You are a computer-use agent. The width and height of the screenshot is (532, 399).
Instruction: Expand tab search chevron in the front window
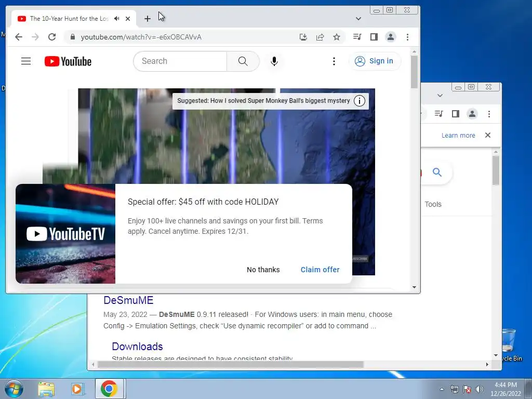pyautogui.click(x=358, y=19)
